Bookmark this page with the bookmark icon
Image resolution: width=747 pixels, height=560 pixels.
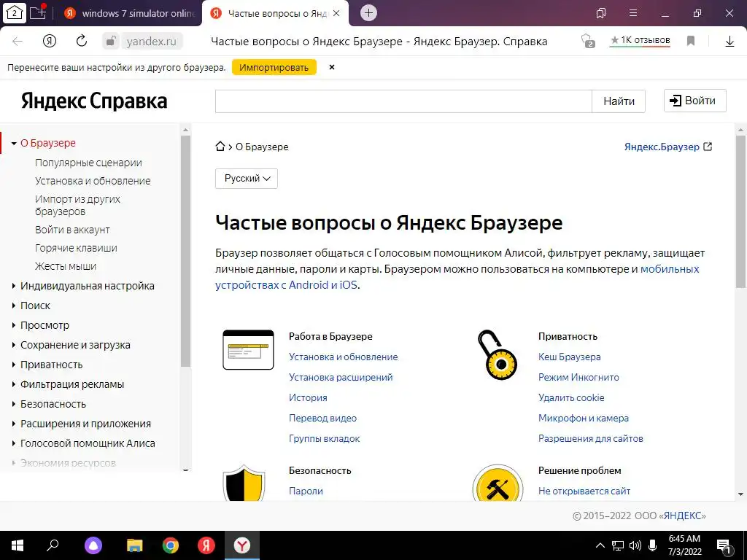pos(691,41)
